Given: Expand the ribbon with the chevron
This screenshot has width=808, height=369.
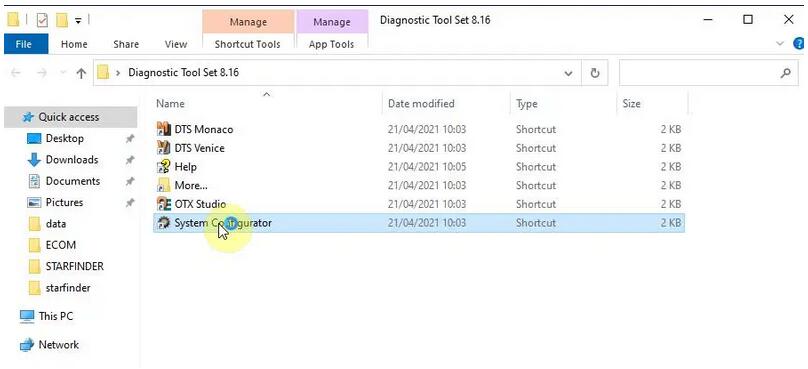Looking at the screenshot, I should [780, 44].
